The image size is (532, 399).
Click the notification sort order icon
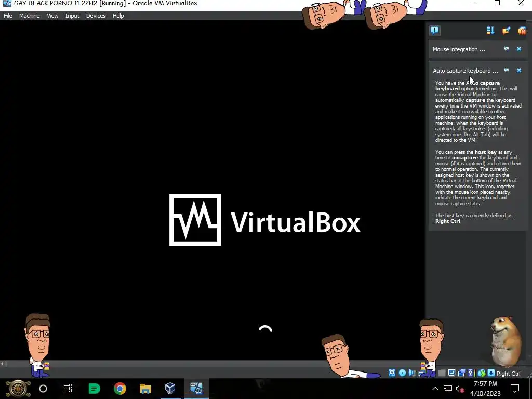pos(490,31)
